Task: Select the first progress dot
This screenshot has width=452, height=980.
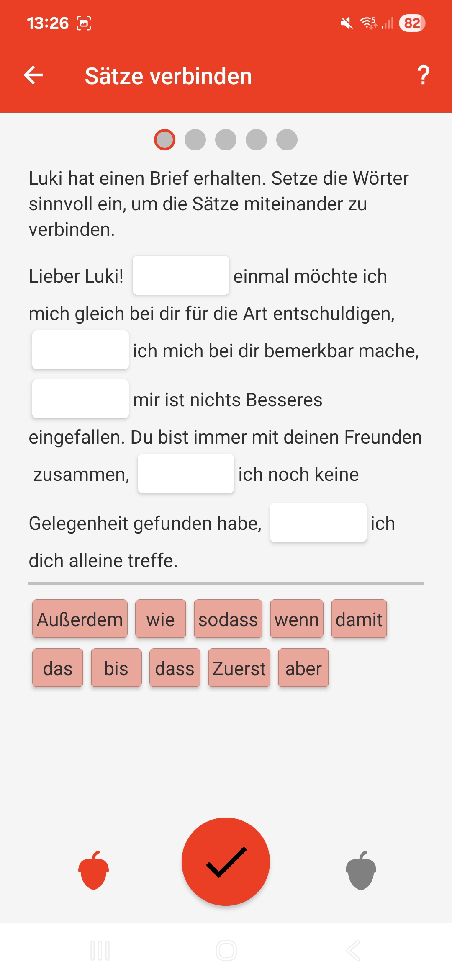Action: (x=164, y=139)
